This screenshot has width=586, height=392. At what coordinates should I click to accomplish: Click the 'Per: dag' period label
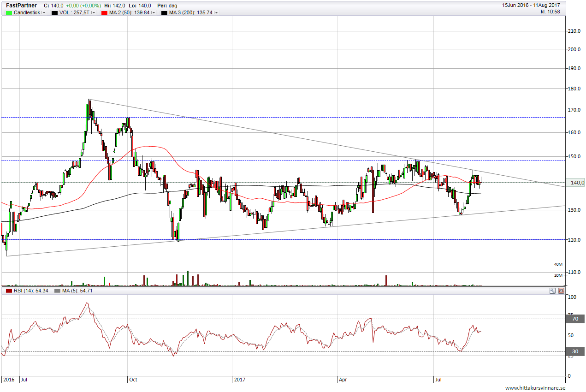(167, 6)
